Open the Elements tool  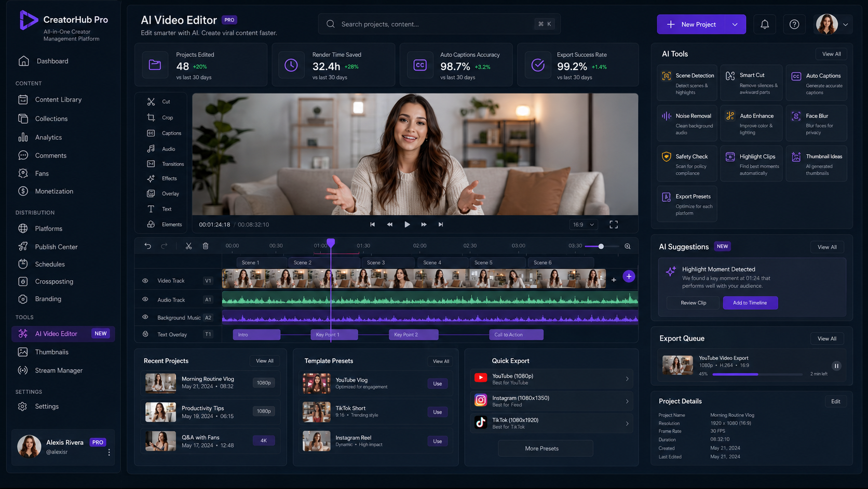[x=165, y=224]
